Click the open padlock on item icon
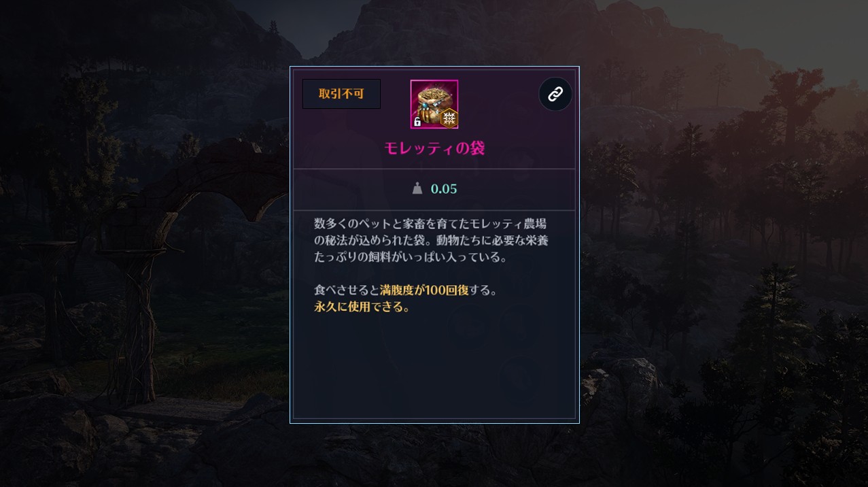The height and width of the screenshot is (487, 868). tap(417, 122)
